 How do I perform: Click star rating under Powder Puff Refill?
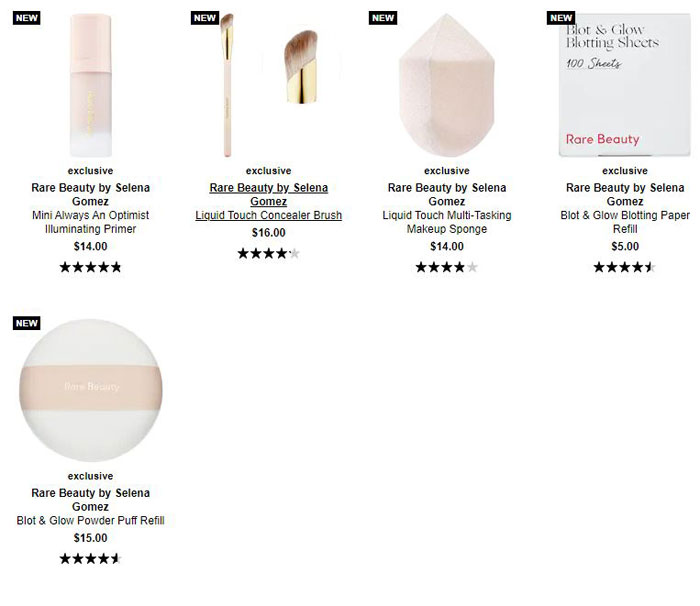[90, 558]
